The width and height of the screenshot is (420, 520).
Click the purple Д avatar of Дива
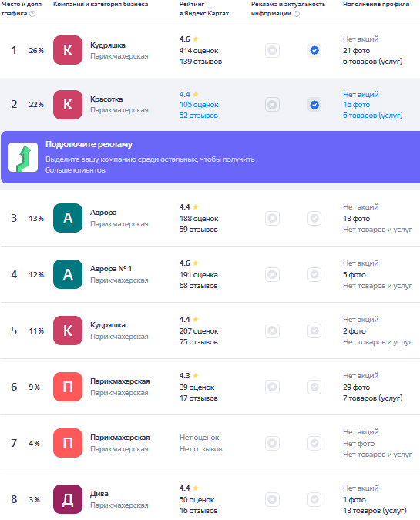pos(68,499)
